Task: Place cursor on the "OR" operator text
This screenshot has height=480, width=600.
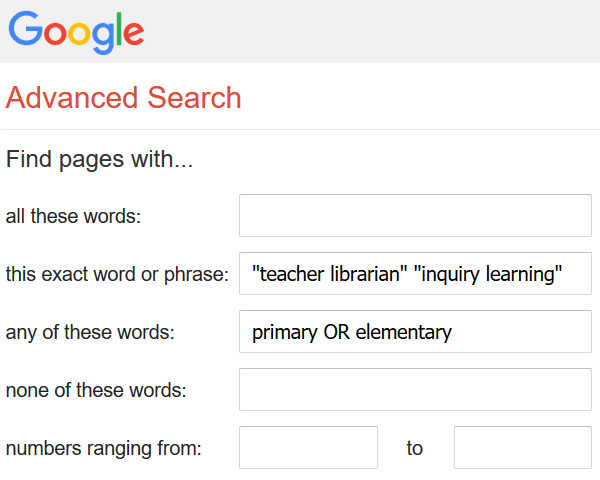Action: click(x=337, y=332)
